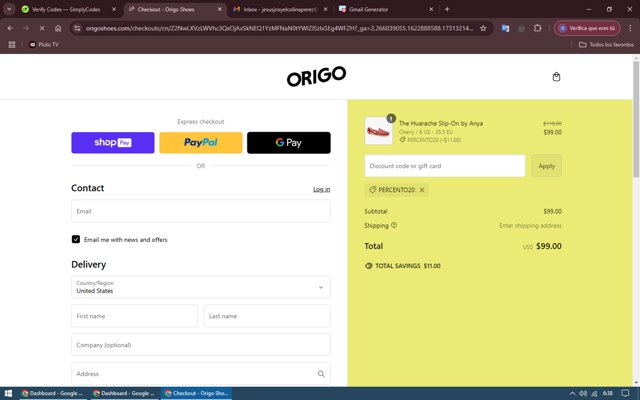Click the Huarache Slip-On product thumbnail
This screenshot has height=400, width=640.
click(x=378, y=131)
